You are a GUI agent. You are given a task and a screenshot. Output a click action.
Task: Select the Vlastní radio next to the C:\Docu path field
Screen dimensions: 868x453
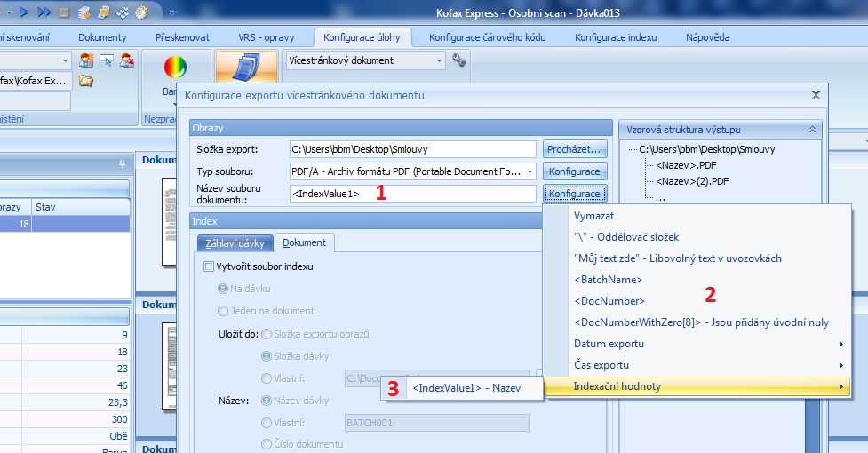click(267, 378)
